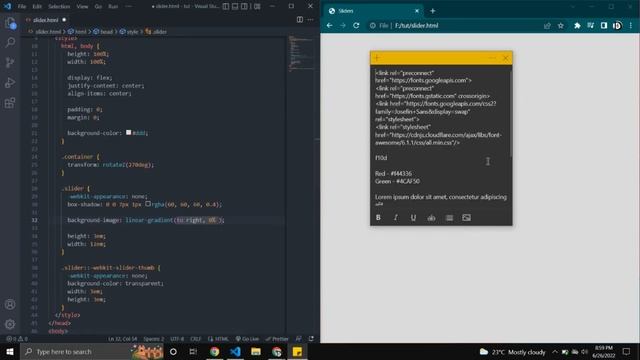Open the browser three-dot menu
The height and width of the screenshot is (360, 640).
pyautogui.click(x=631, y=26)
